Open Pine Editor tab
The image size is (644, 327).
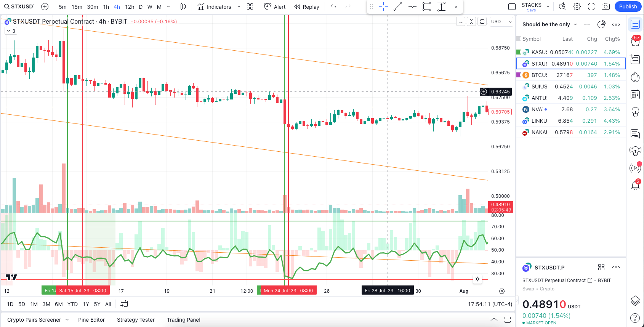[x=91, y=320]
